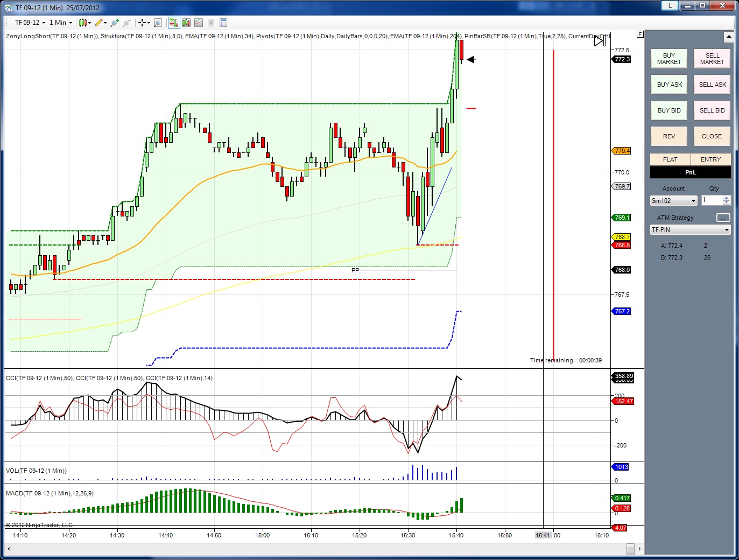The width and height of the screenshot is (739, 560).
Task: Open the drawing tools pencil icon
Action: pyautogui.click(x=98, y=23)
